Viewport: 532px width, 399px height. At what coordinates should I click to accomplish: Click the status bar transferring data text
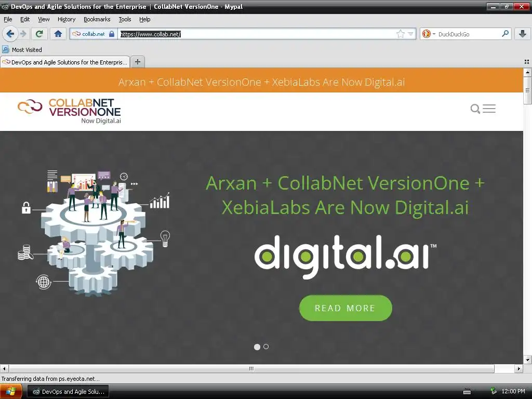click(50, 379)
